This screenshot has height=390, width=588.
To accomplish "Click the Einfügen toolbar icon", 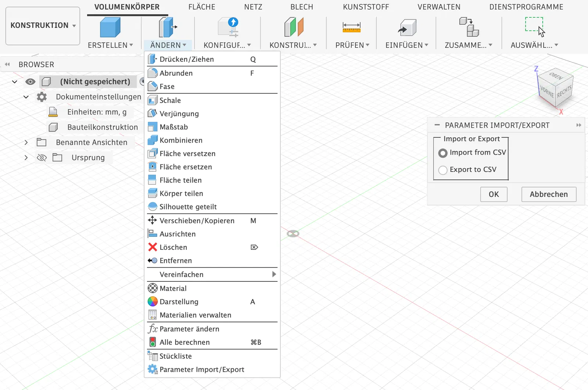I will coord(407,28).
